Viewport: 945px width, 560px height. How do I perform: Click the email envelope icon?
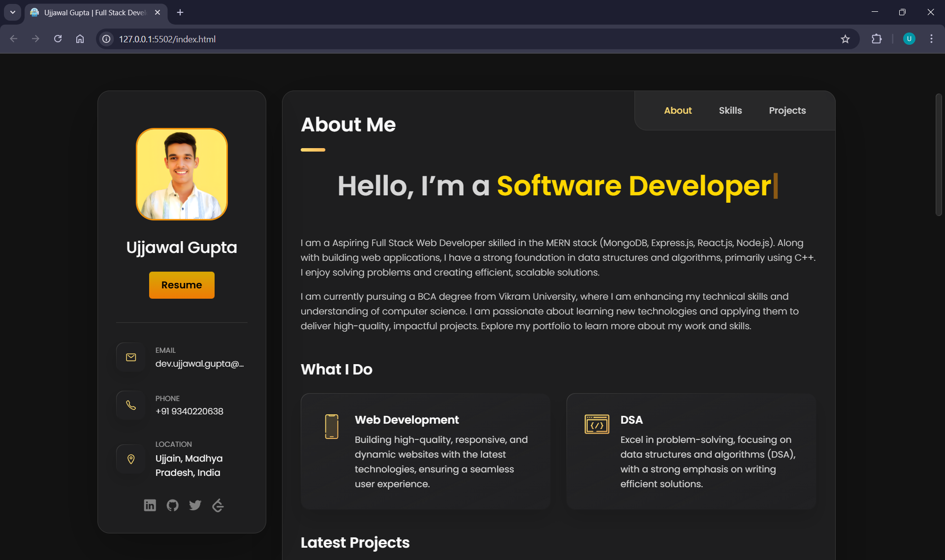pyautogui.click(x=131, y=357)
